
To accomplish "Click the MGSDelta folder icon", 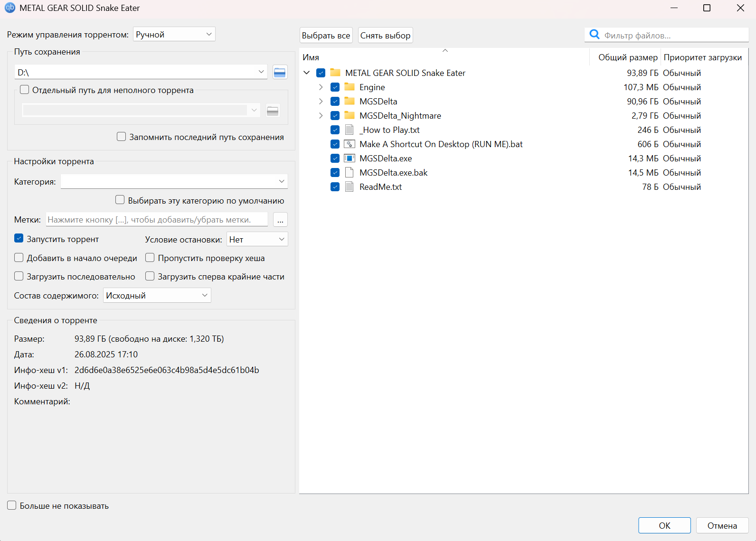I will point(350,101).
